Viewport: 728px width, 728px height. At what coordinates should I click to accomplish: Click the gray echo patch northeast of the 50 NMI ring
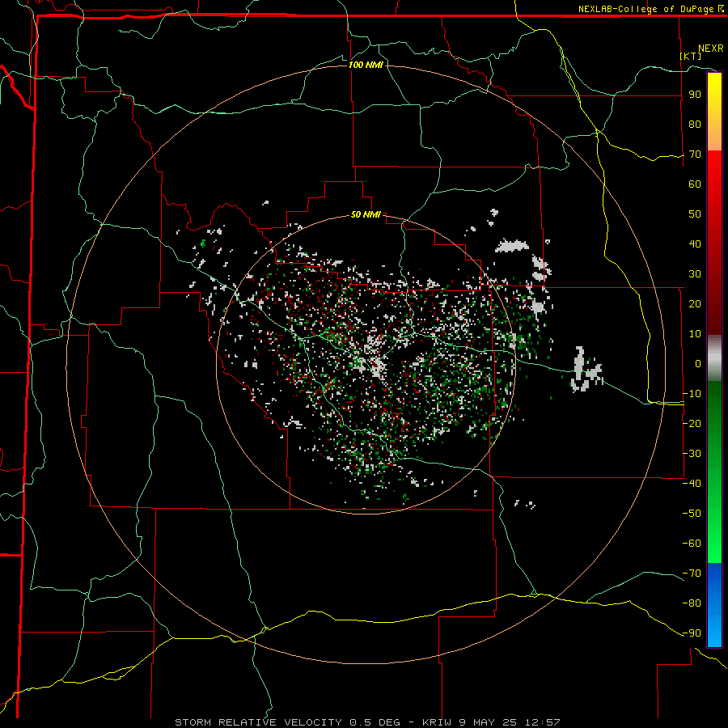(x=512, y=246)
